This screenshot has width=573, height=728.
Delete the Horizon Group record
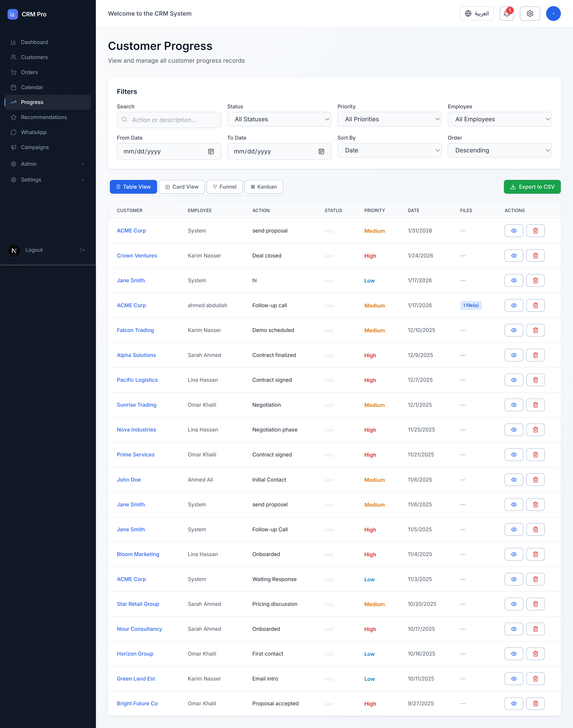pyautogui.click(x=535, y=654)
